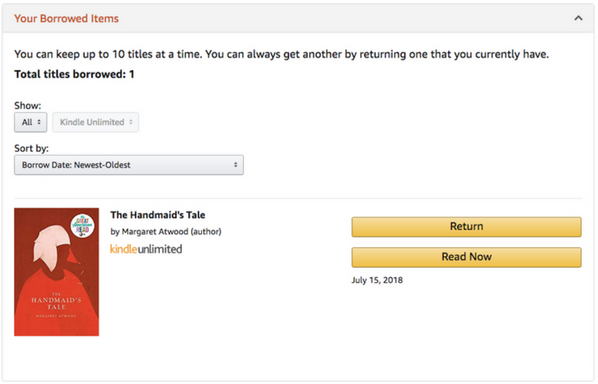This screenshot has width=598, height=384.
Task: Click the Show: label
Action: coord(27,105)
